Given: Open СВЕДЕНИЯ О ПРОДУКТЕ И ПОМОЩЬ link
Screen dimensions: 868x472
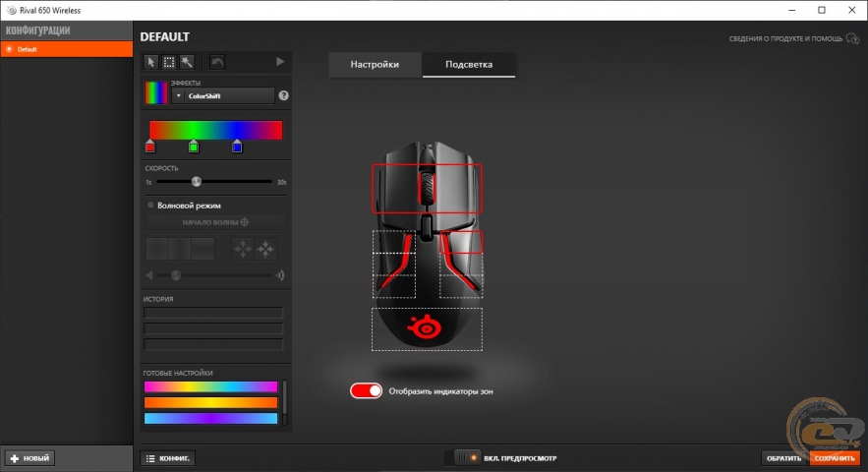Looking at the screenshot, I should point(794,38).
